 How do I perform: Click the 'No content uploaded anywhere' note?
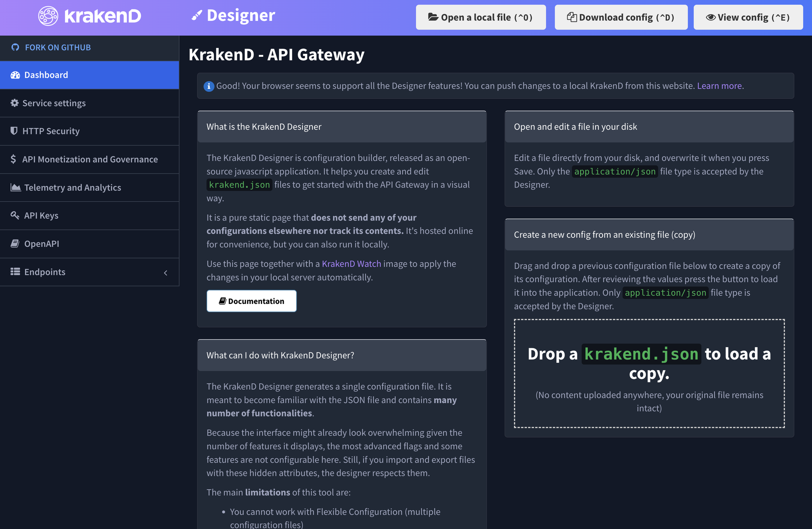649,401
